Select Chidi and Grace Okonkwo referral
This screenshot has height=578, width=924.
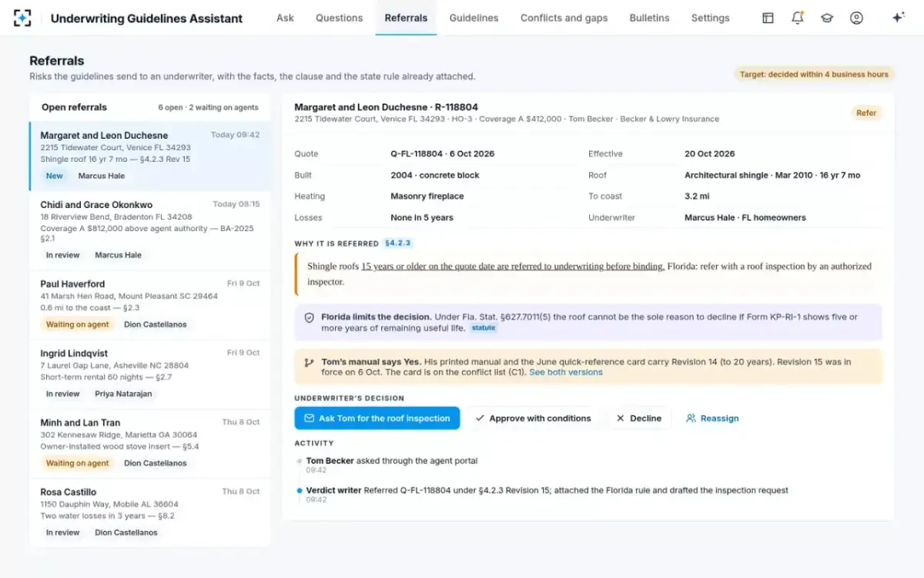(x=150, y=230)
